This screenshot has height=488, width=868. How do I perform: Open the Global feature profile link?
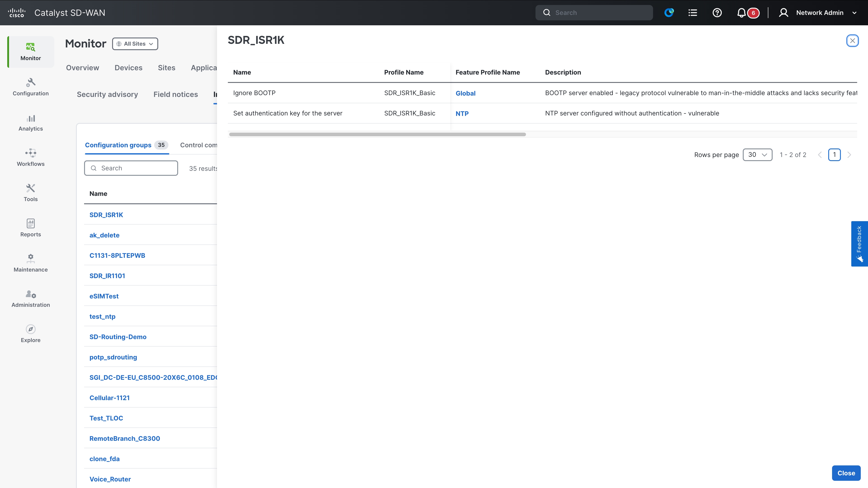pos(466,93)
